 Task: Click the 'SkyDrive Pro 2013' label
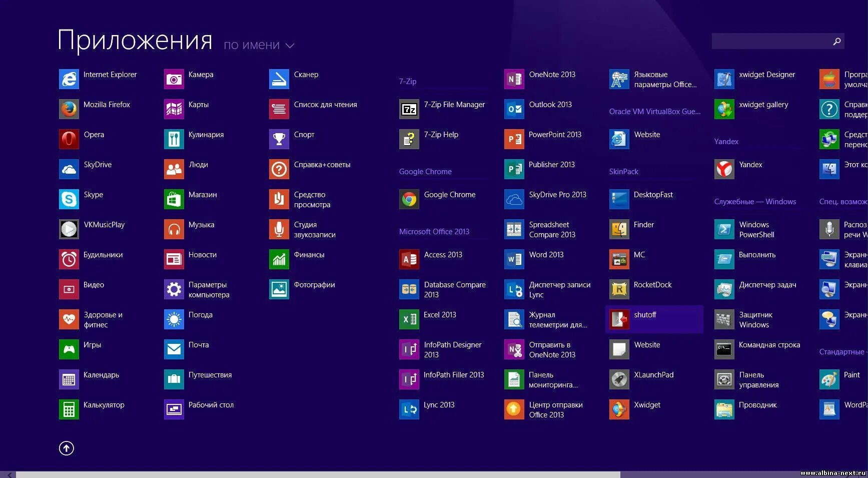pyautogui.click(x=557, y=195)
